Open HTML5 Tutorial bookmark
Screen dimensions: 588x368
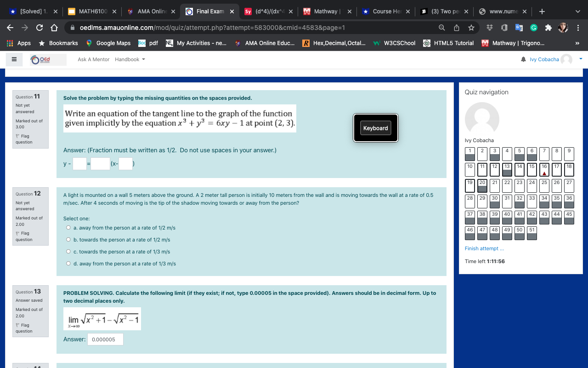coord(448,43)
